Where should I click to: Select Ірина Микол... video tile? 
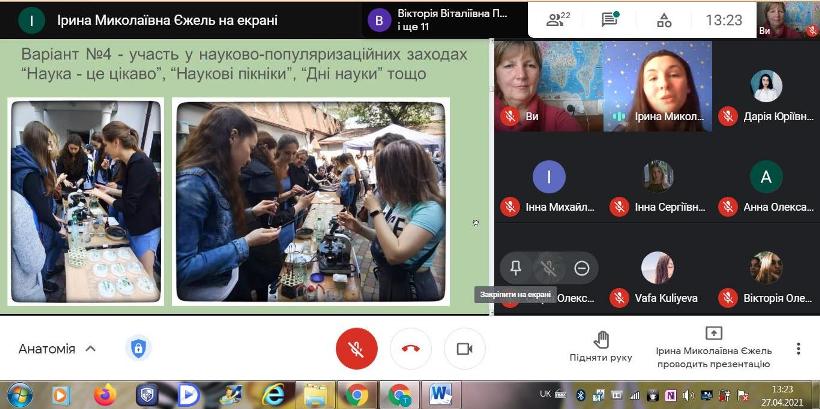coord(657,86)
